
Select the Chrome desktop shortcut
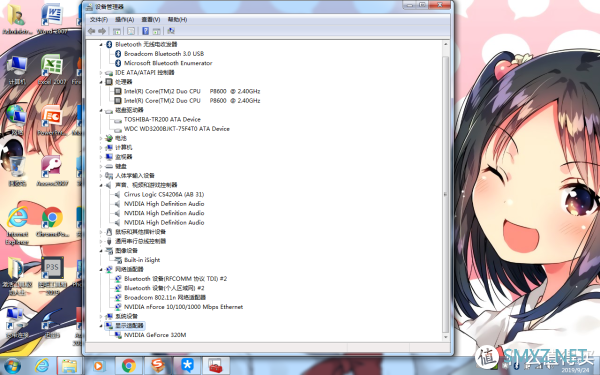click(52, 222)
